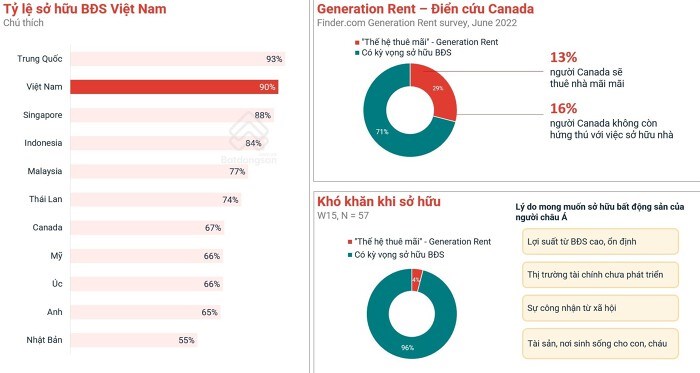Click the 'Sự công nhận từ xã hội' box

[600, 308]
